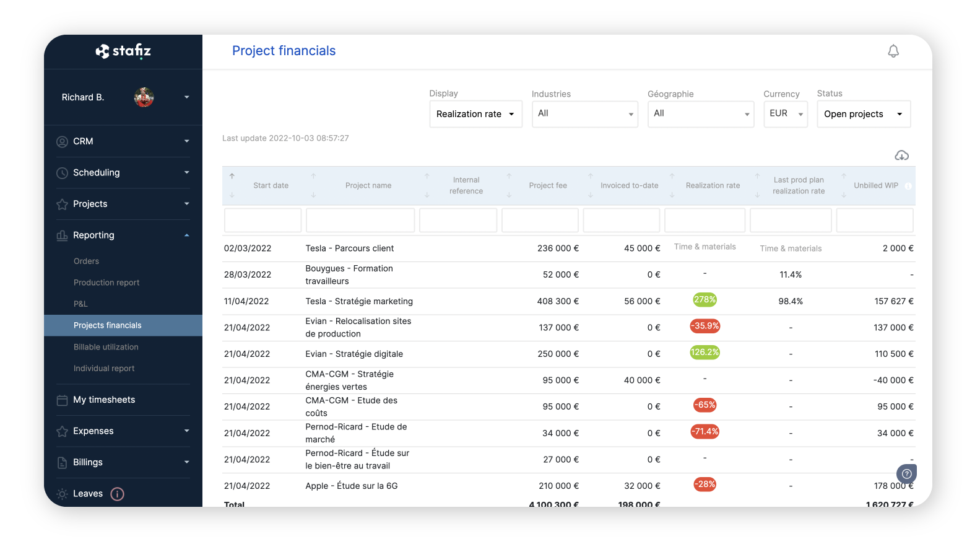The image size is (980, 544).
Task: Select Projects financials in sidebar
Action: click(x=123, y=325)
